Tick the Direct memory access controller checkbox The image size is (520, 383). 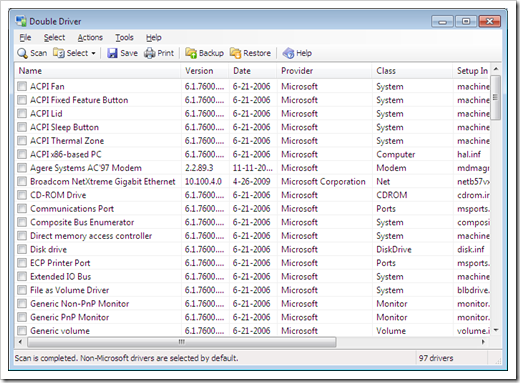coord(22,236)
